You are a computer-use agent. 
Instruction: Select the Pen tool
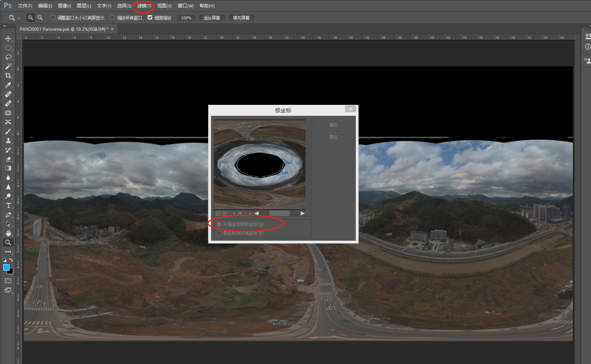coord(8,215)
